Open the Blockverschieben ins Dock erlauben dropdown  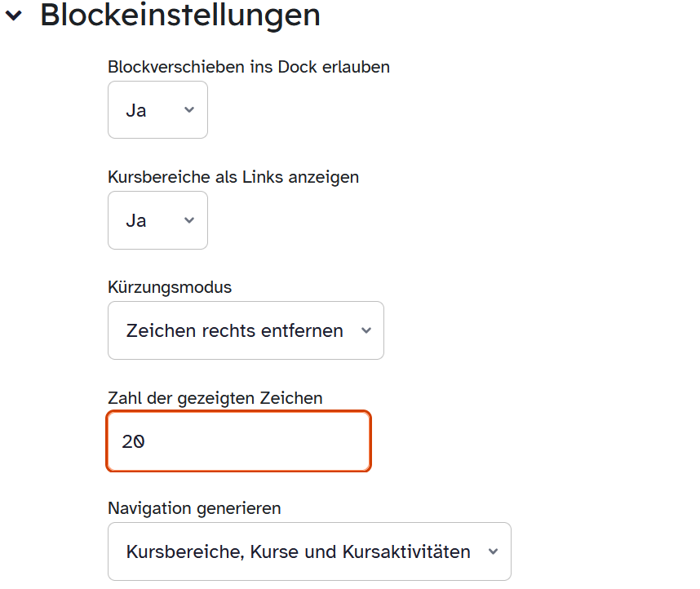[157, 110]
